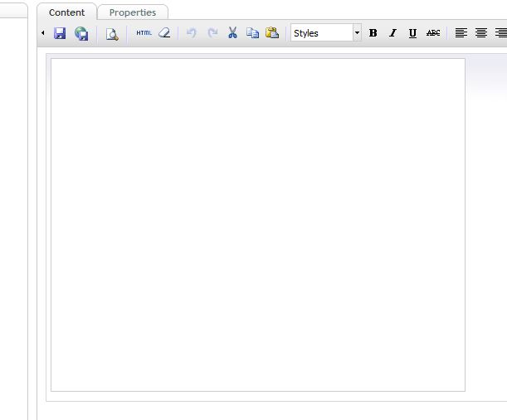
Task: Click the Copy icon
Action: [x=252, y=33]
